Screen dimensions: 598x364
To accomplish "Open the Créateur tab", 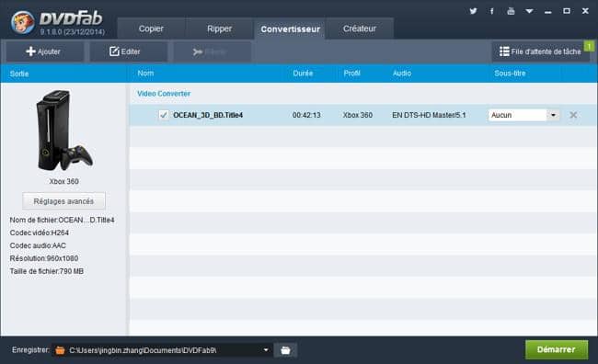I will coord(360,28).
